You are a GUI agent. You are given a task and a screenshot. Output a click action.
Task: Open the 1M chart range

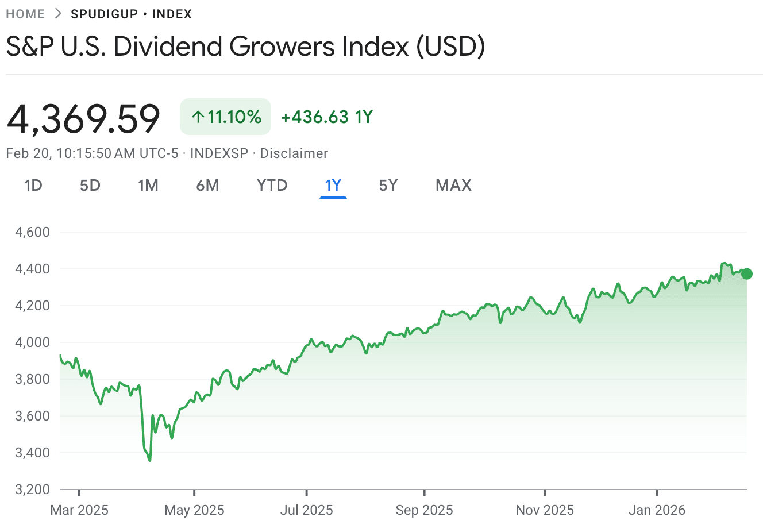coord(148,185)
